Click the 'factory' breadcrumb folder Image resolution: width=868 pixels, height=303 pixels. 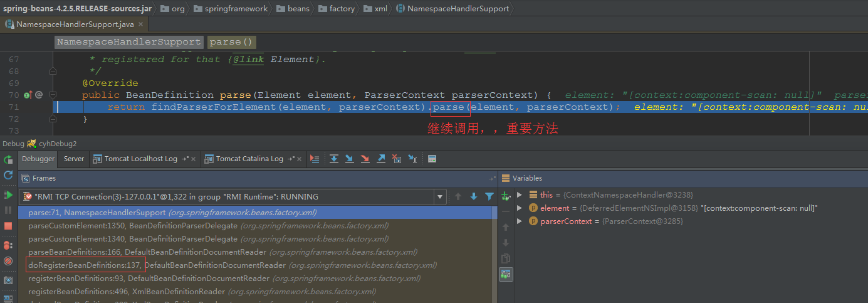point(337,9)
